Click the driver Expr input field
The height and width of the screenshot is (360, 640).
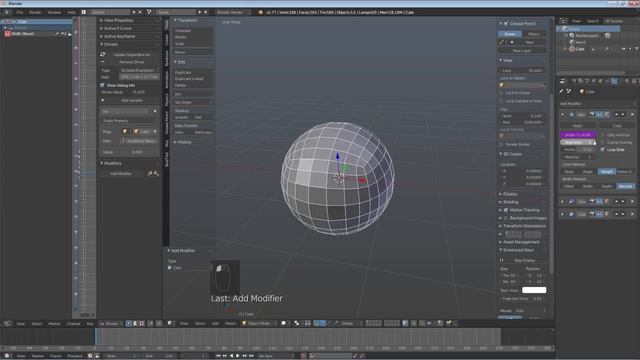139,77
